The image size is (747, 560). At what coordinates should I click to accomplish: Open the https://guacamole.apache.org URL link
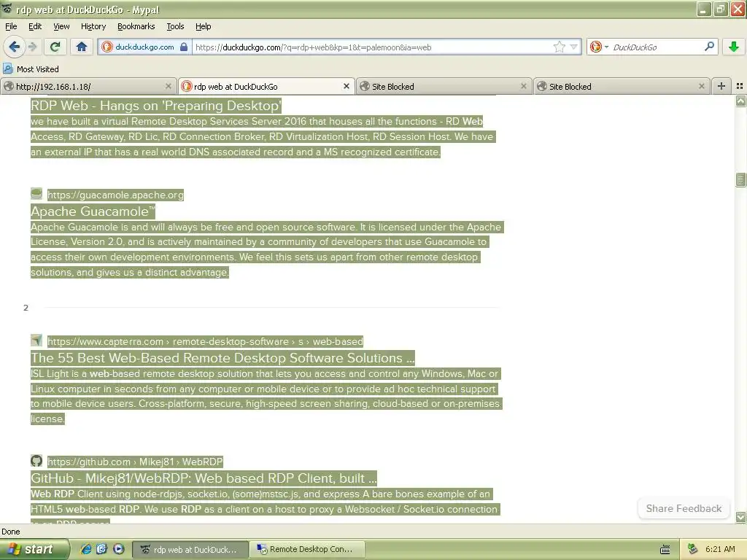tap(115, 195)
